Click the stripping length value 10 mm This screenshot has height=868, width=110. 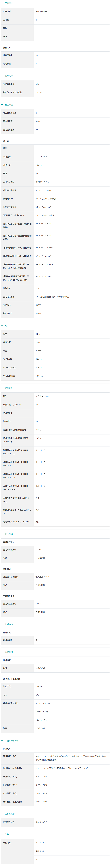tap(39, 165)
